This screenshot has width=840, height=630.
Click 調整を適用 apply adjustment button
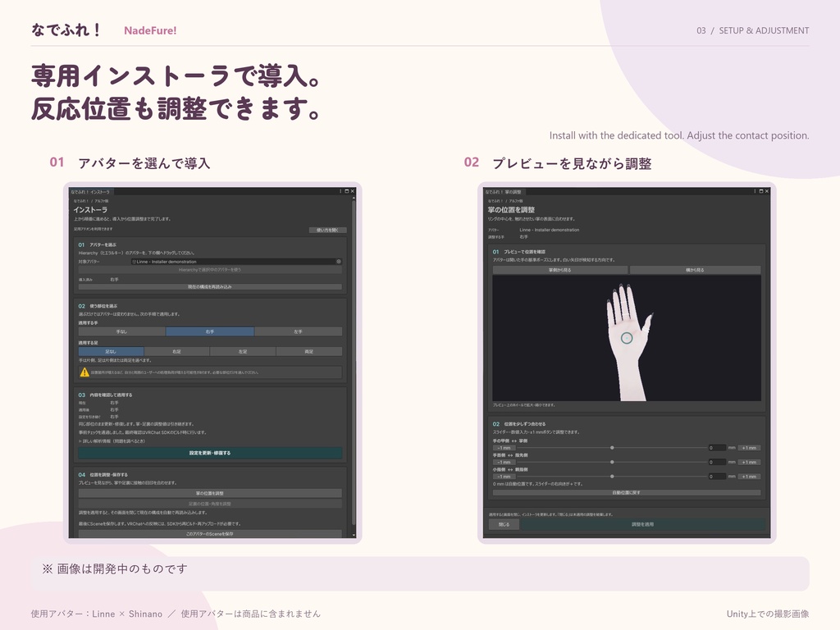click(x=642, y=524)
